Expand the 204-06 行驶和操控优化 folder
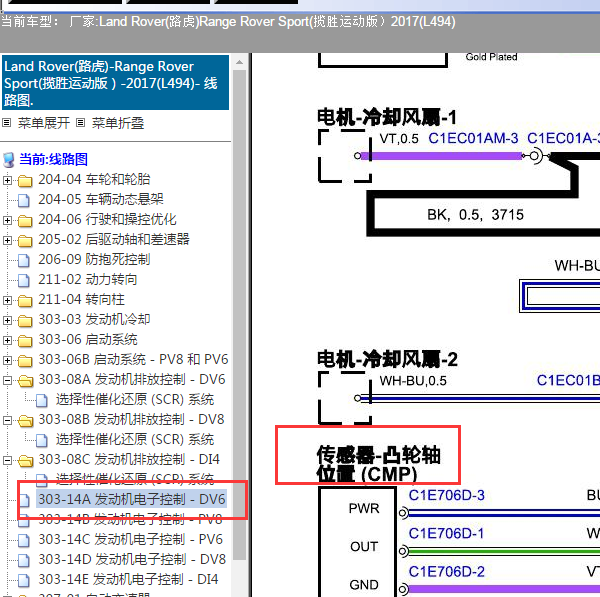 tap(7, 220)
